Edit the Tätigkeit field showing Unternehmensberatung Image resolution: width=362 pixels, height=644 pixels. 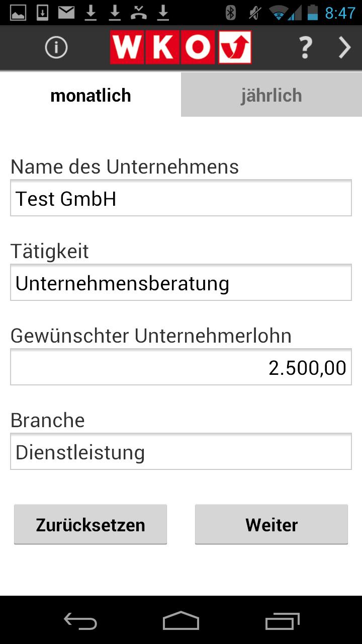[x=181, y=283]
